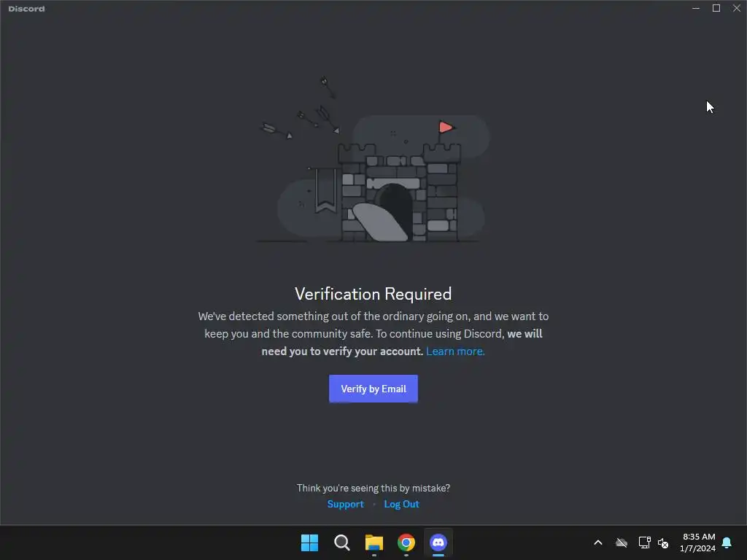Screen dimensions: 747x560
Task: Click the Verify by Email button
Action: (x=373, y=389)
